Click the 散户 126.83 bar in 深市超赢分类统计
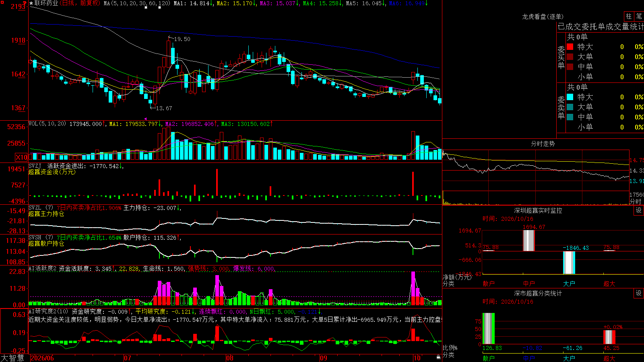 [x=489, y=329]
